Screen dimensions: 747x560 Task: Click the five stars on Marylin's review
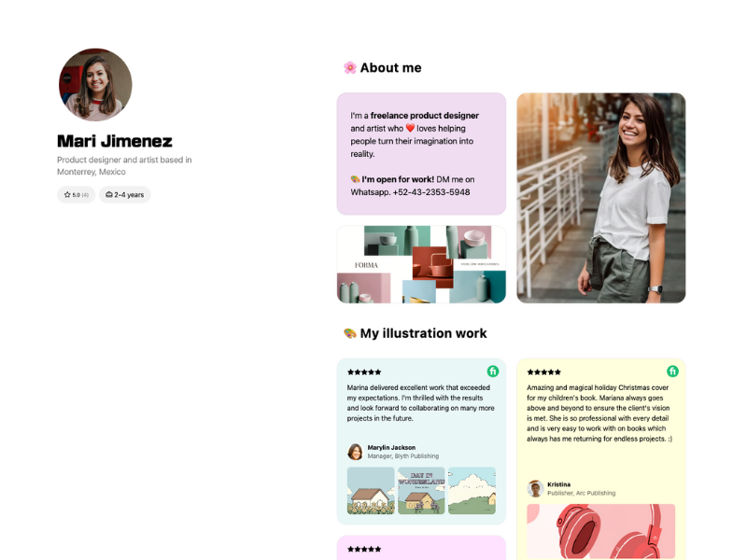364,371
